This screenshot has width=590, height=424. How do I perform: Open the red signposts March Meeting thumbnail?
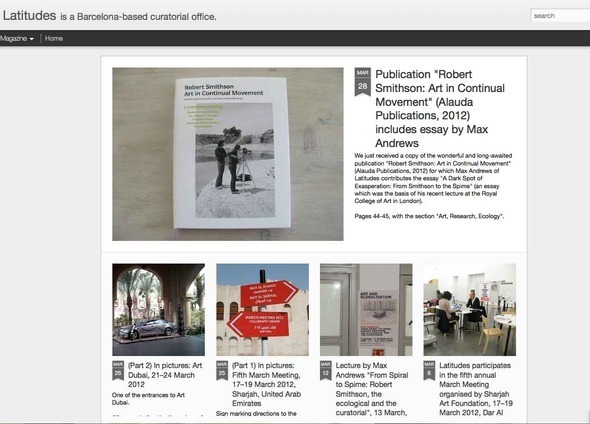(262, 310)
